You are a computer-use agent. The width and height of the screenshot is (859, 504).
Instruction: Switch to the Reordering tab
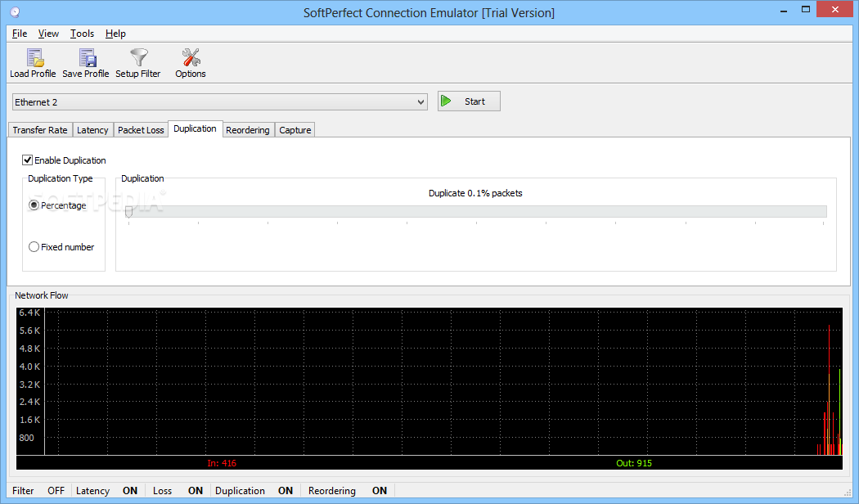pyautogui.click(x=248, y=130)
